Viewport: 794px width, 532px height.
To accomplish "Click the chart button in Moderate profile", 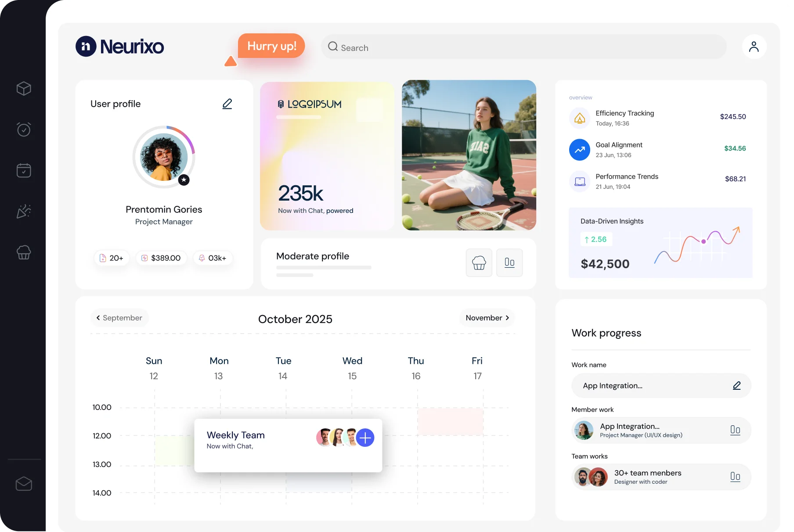I will pyautogui.click(x=509, y=262).
